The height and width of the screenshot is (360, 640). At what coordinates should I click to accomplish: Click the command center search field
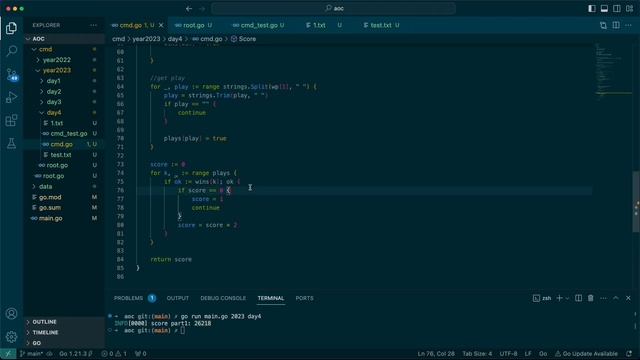click(x=333, y=8)
